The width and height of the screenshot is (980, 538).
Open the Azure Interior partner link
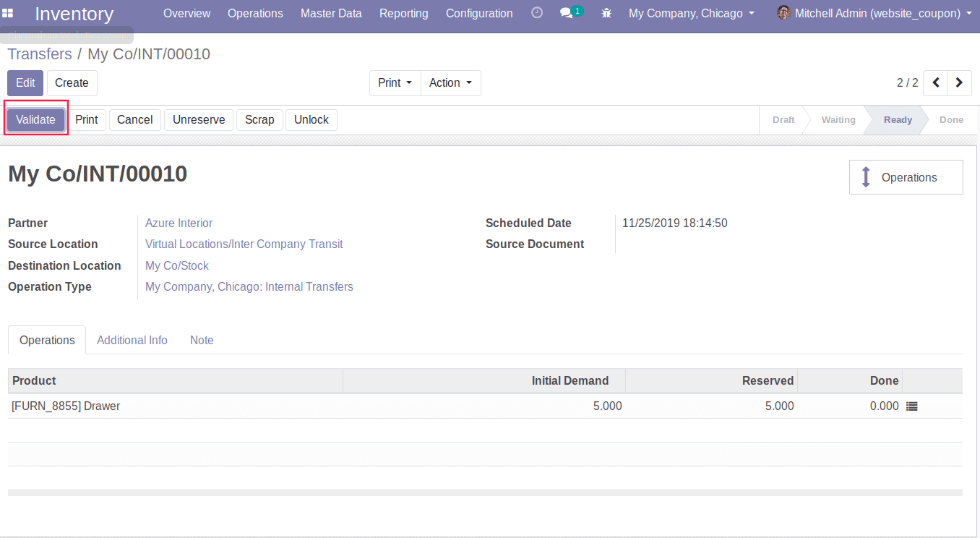coord(179,223)
